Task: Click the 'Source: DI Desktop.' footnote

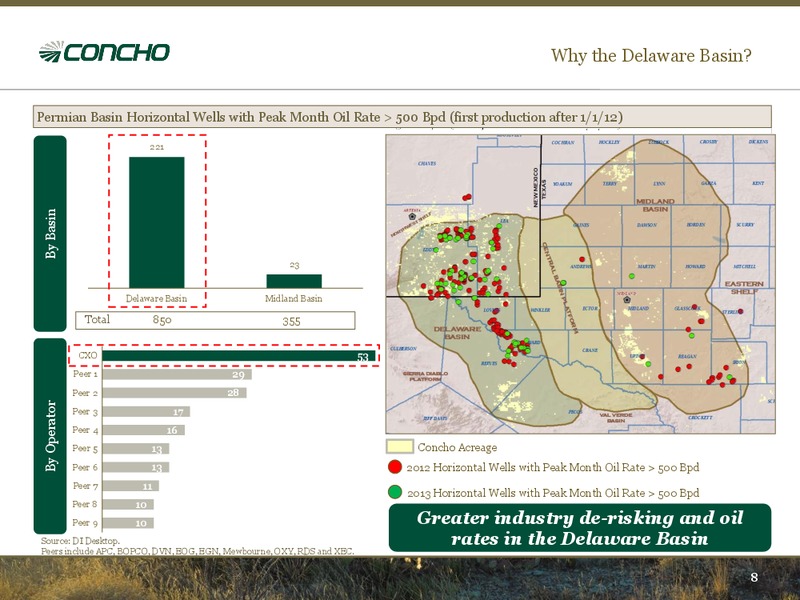Action: [x=80, y=541]
